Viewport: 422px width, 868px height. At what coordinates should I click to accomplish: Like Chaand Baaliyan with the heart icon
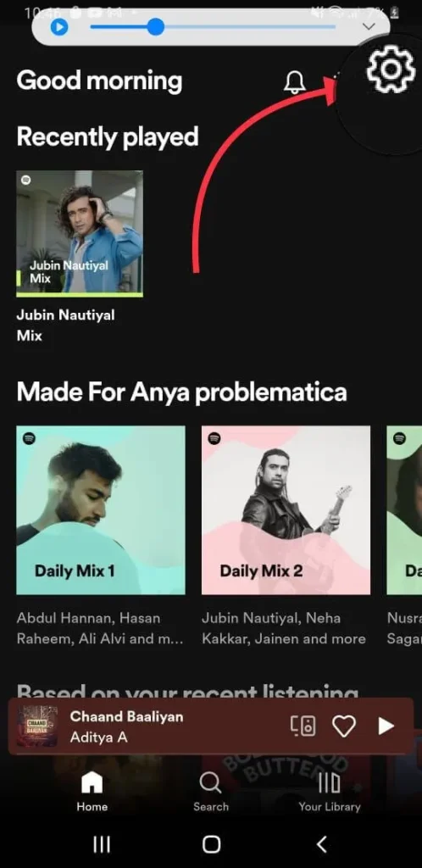tap(344, 726)
